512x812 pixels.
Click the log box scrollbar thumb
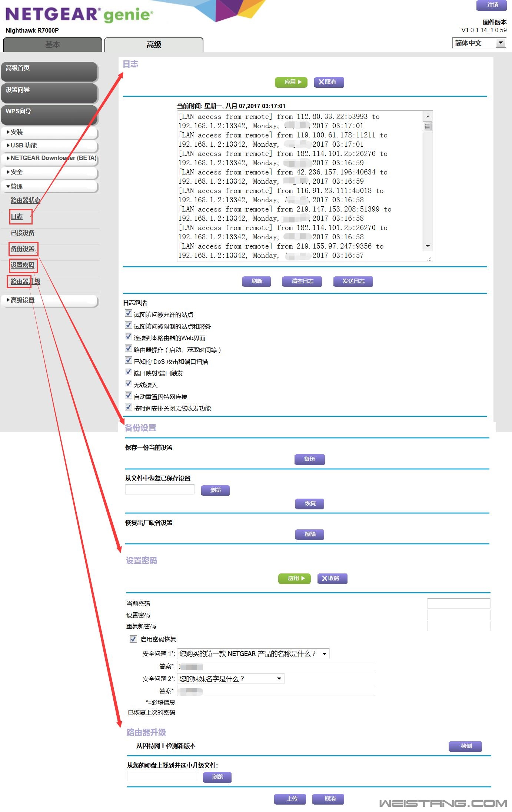(x=428, y=126)
